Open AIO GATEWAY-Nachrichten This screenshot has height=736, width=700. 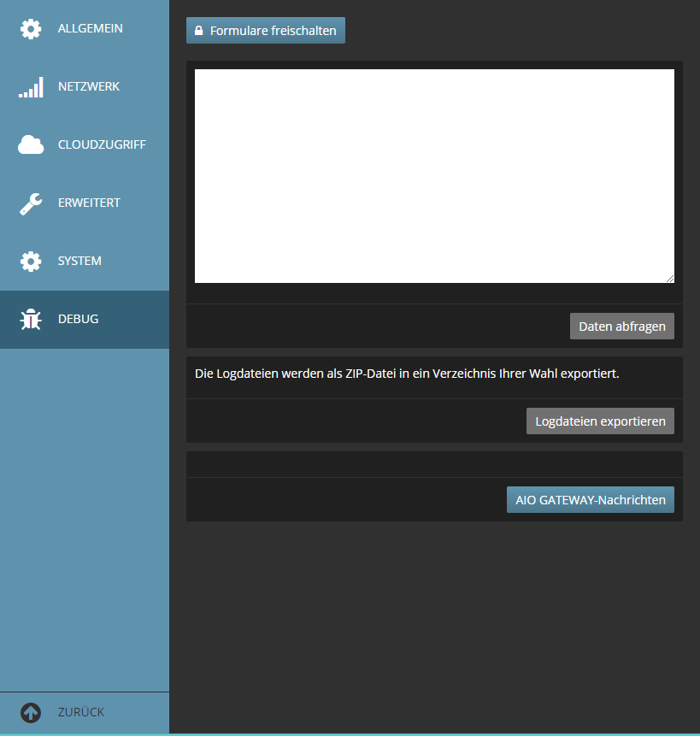pyautogui.click(x=590, y=500)
